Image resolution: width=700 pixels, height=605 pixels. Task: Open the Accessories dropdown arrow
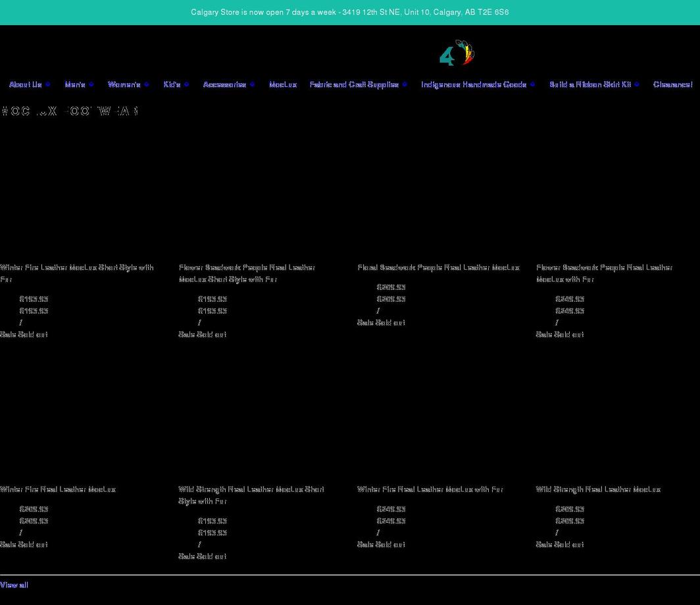tap(252, 85)
